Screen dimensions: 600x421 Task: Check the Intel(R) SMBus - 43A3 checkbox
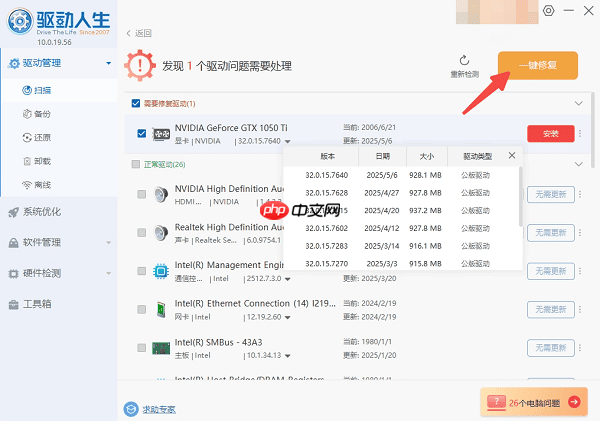pos(142,348)
